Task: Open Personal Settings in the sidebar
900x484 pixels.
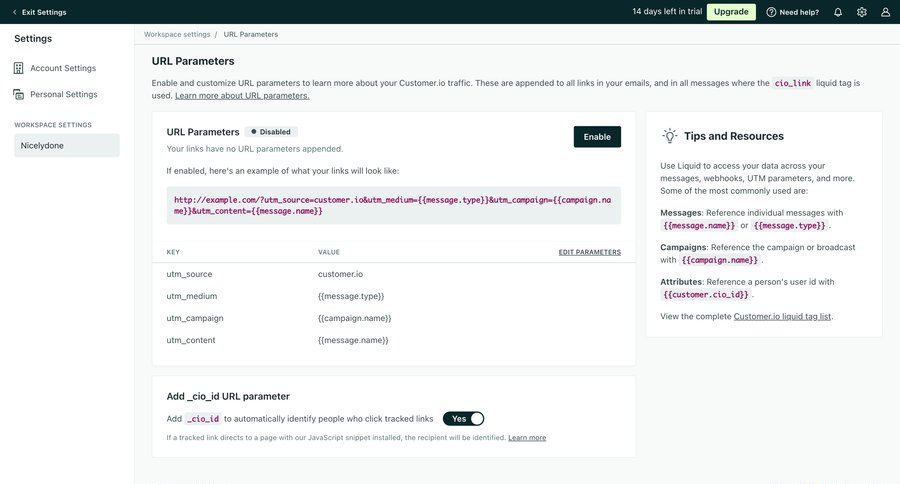Action: [64, 94]
